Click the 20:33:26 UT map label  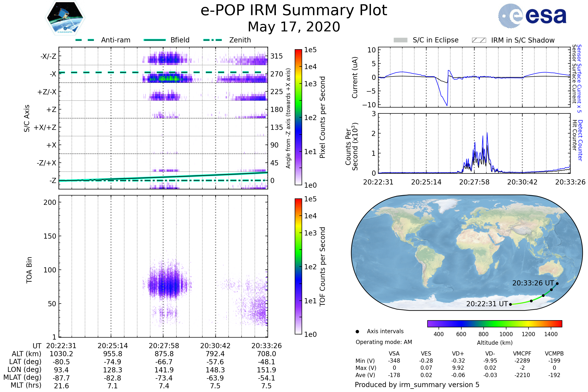(533, 283)
